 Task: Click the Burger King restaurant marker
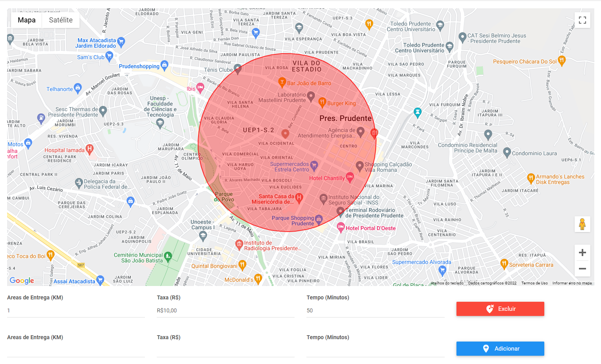(x=322, y=102)
